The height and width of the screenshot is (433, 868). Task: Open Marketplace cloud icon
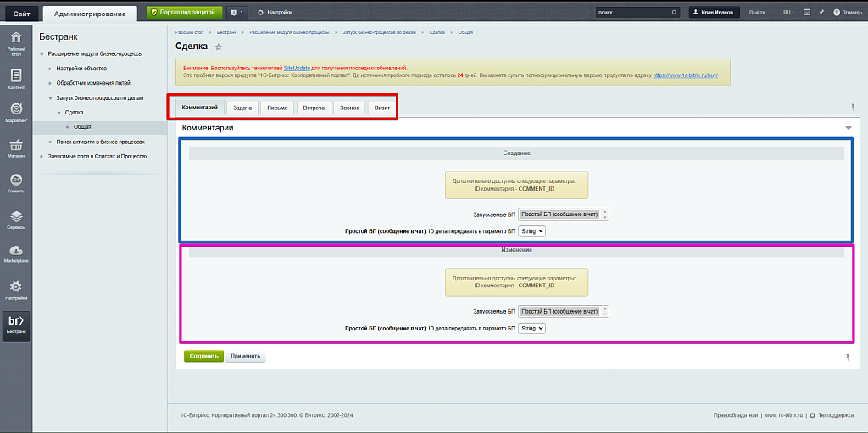click(15, 253)
